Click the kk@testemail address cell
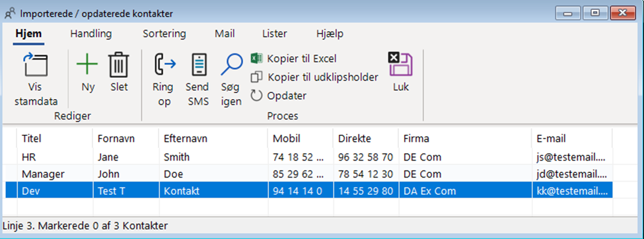The width and height of the screenshot is (644, 239). coord(572,191)
